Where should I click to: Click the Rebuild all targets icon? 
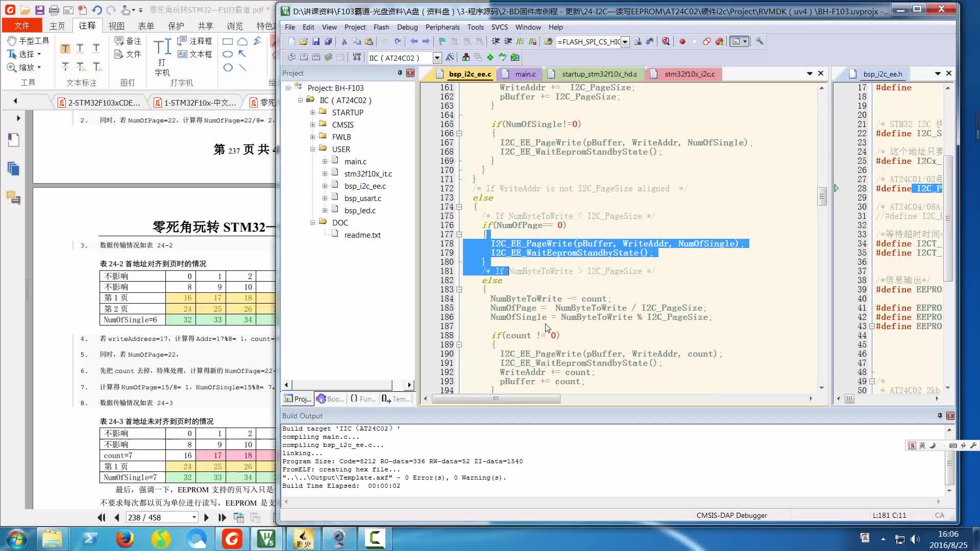(316, 58)
